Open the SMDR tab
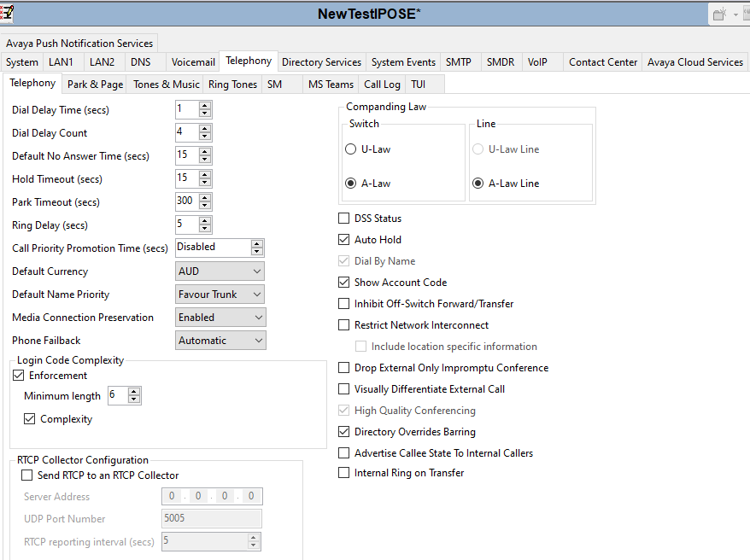Image resolution: width=750 pixels, height=560 pixels. point(501,62)
